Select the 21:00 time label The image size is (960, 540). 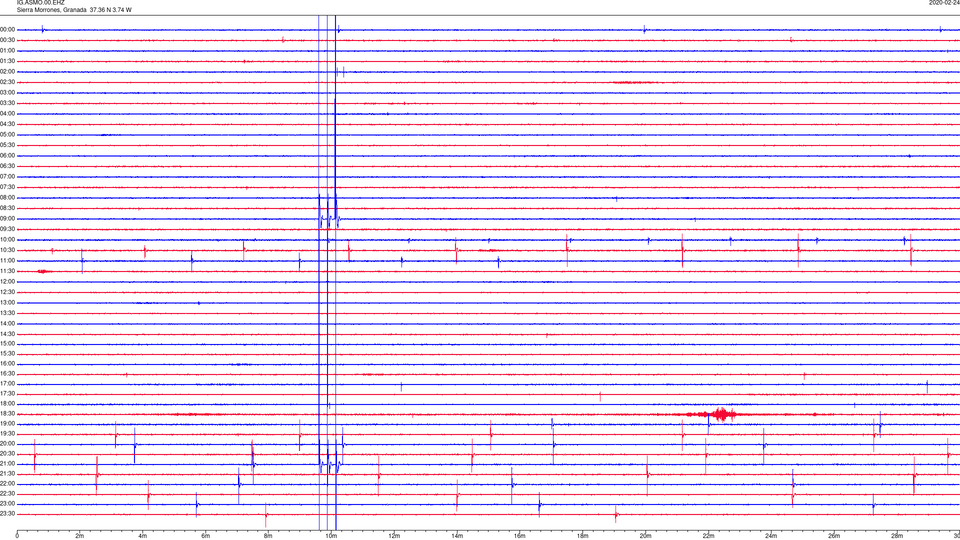pos(8,464)
